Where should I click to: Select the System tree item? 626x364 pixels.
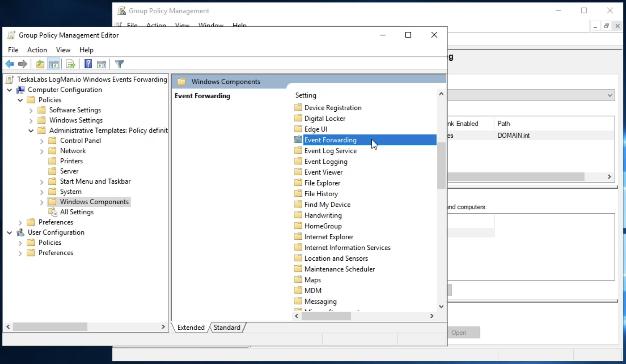(x=71, y=191)
